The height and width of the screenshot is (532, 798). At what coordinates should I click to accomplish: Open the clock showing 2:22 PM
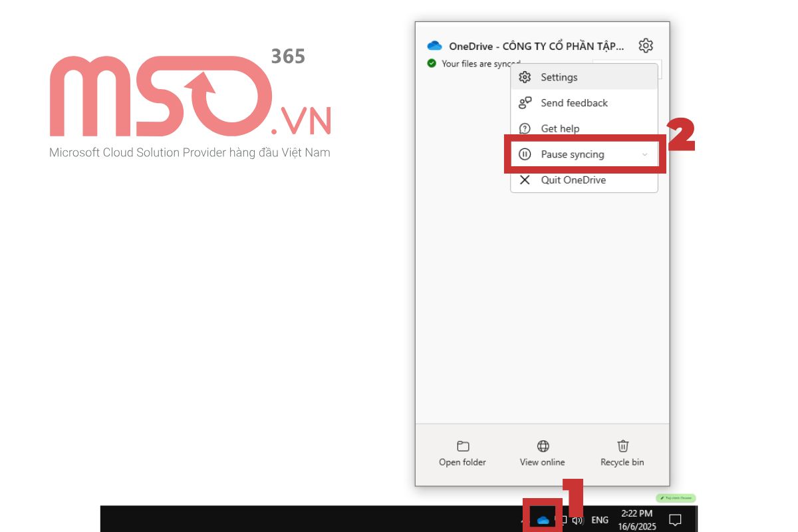[x=637, y=519]
